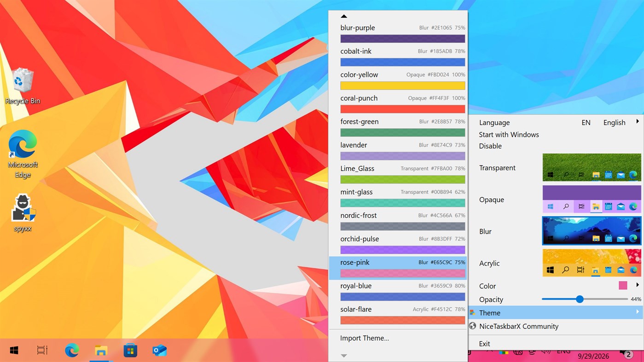Open Microsoft Store from the taskbar
The height and width of the screenshot is (362, 644).
[x=130, y=351]
